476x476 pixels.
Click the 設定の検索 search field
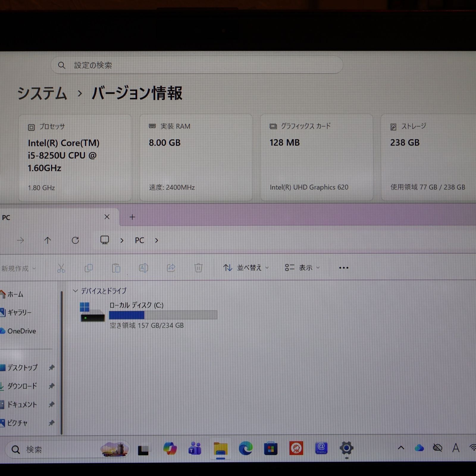[x=197, y=65]
